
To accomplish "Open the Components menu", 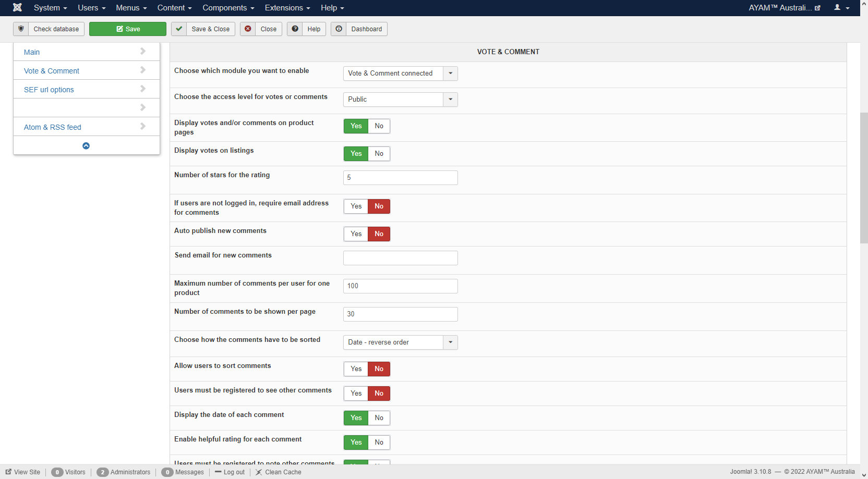I will (228, 8).
